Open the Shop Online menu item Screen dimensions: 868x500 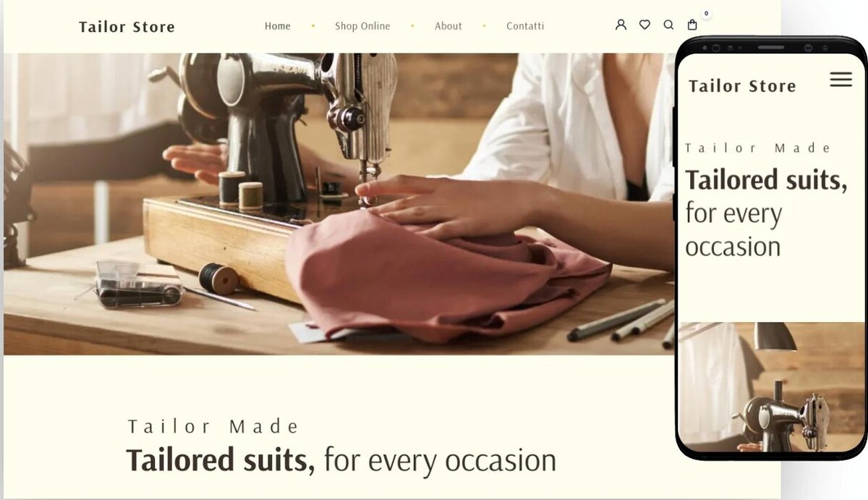coord(362,26)
